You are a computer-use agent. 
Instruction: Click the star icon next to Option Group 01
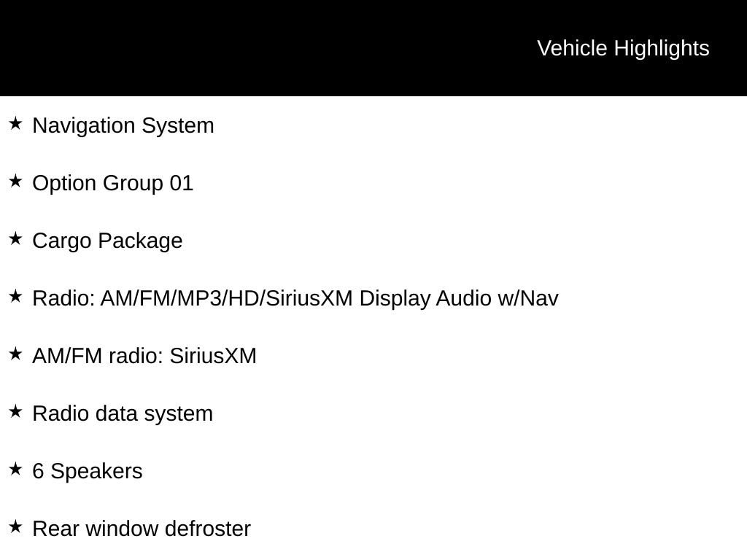click(15, 182)
